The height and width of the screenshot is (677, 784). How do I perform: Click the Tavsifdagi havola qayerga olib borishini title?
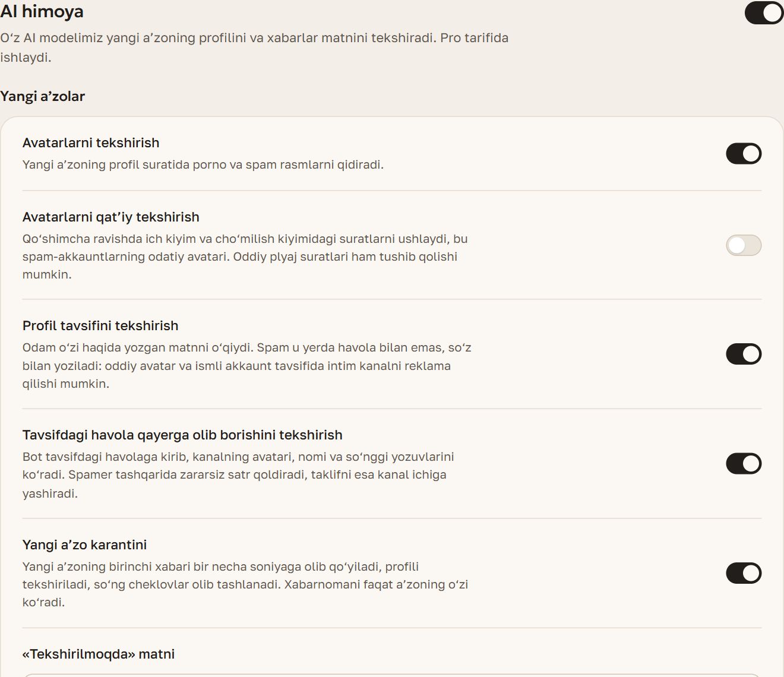(182, 435)
